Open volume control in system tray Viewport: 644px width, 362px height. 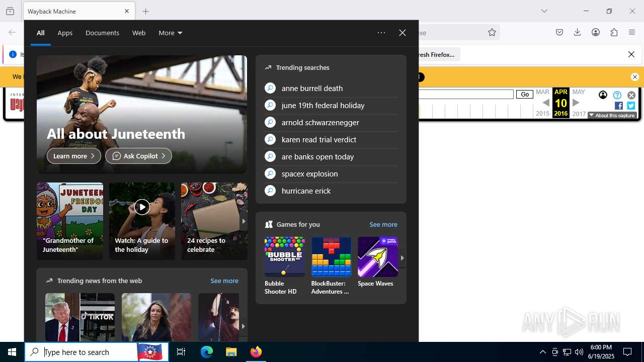tap(579, 352)
